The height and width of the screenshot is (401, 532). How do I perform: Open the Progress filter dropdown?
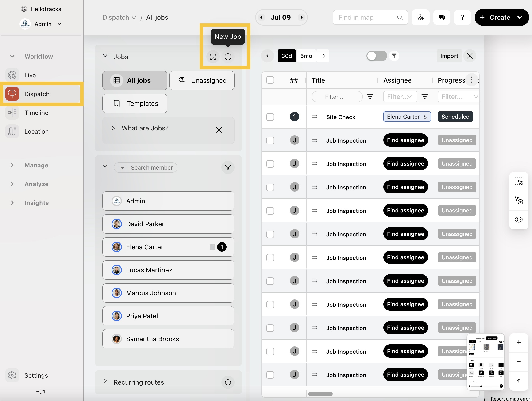(458, 97)
